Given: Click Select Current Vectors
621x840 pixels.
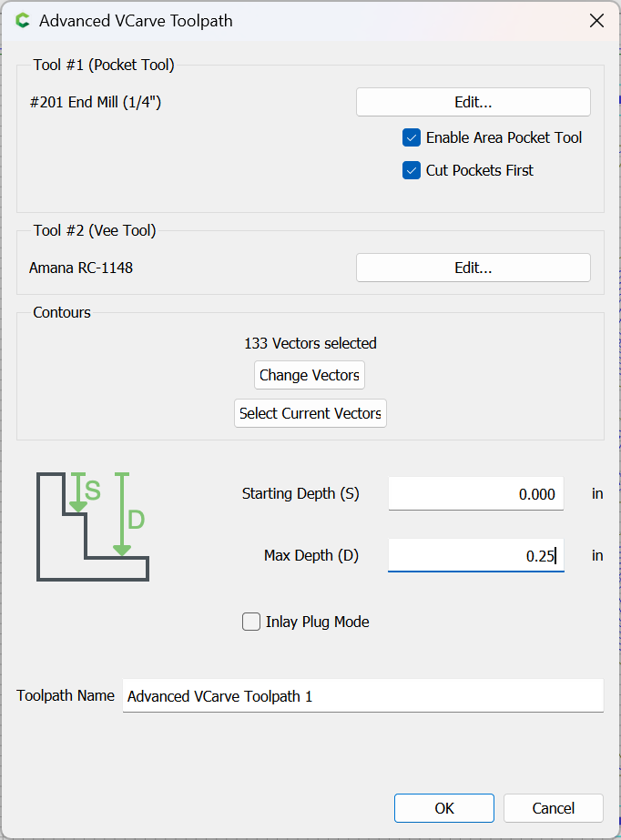Looking at the screenshot, I should point(310,413).
